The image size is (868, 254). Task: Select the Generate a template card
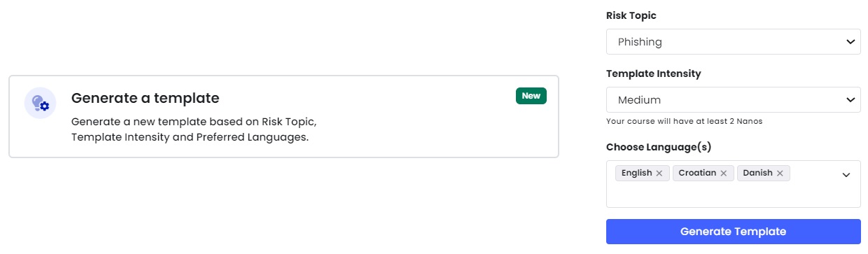pyautogui.click(x=283, y=117)
